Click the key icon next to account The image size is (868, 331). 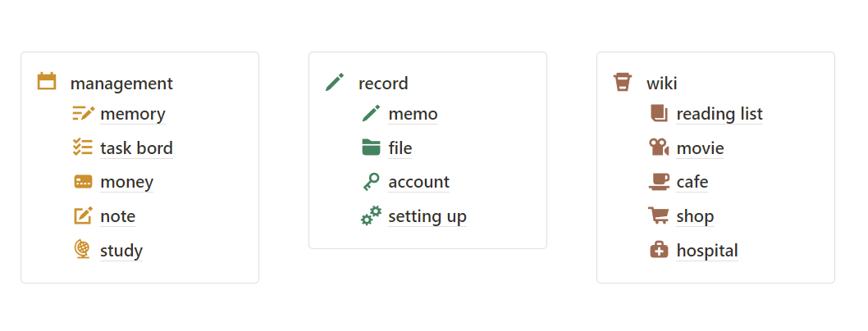(x=371, y=181)
